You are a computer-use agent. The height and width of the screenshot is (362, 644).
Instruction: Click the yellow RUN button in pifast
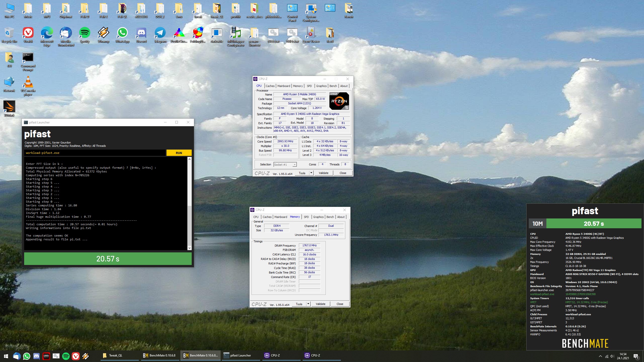coord(179,153)
